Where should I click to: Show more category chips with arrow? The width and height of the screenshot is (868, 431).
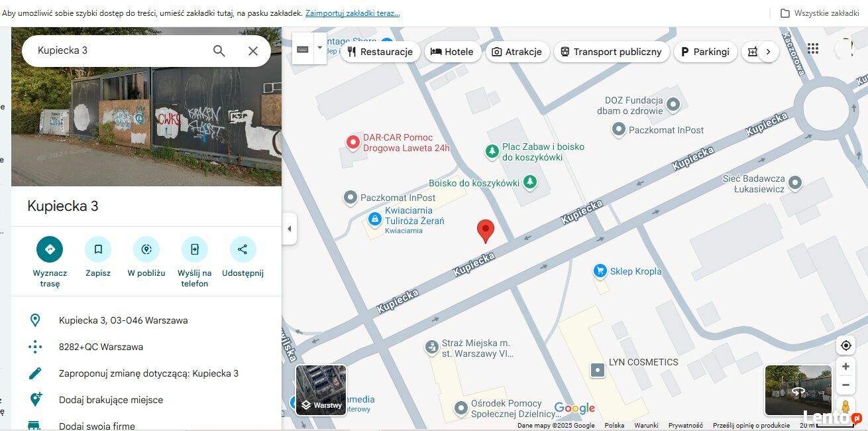click(x=768, y=52)
